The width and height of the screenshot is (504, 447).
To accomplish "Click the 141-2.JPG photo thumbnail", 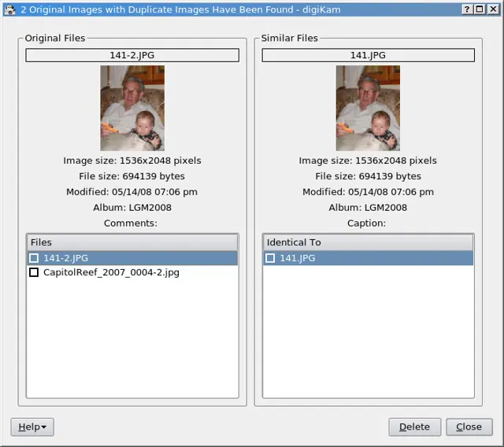I will tap(132, 109).
